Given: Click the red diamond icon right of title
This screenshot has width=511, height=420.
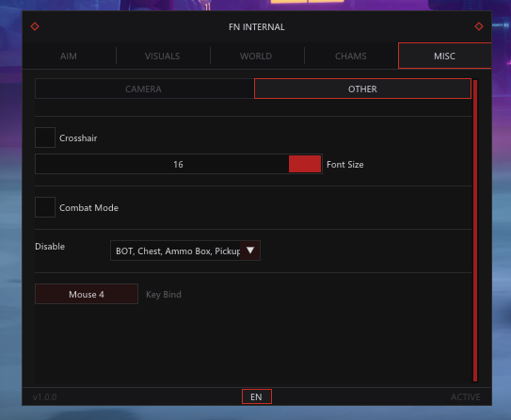Looking at the screenshot, I should (479, 26).
